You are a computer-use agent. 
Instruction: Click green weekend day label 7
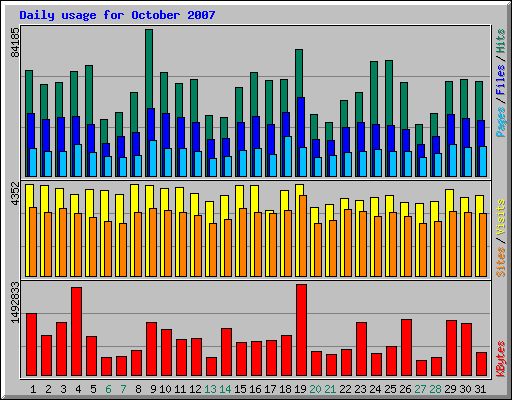pos(123,389)
